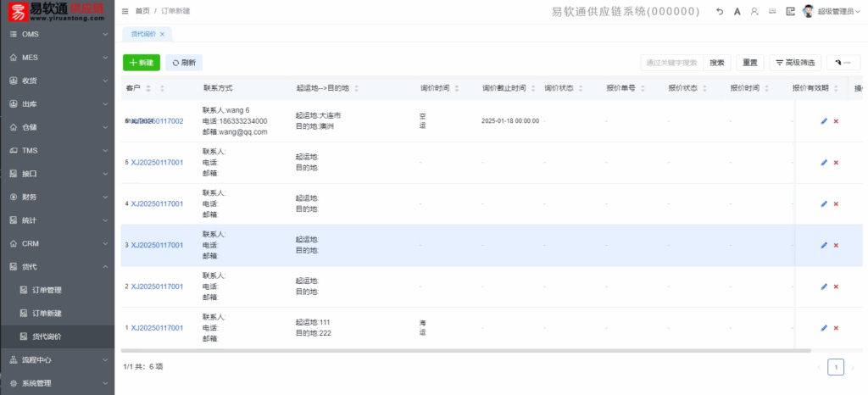Select 货代询价 in the sidebar
868x395 pixels.
click(57, 337)
